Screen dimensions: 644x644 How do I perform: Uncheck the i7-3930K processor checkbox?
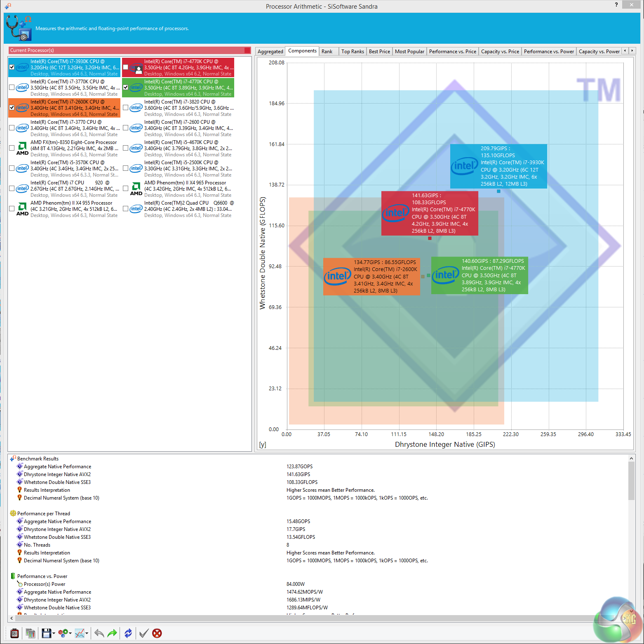pos(12,67)
